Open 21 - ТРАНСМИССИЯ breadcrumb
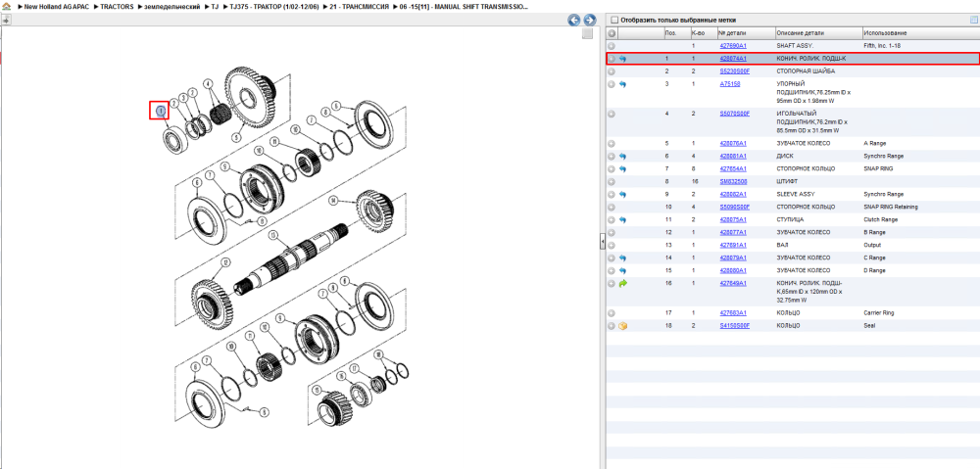Image resolution: width=980 pixels, height=469 pixels. coord(360,6)
